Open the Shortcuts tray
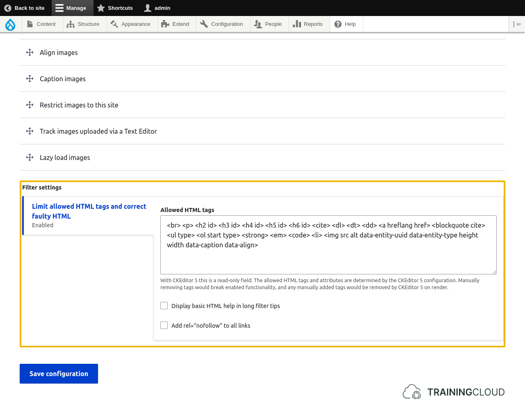Viewport: 525px width, 420px height. coord(115,8)
